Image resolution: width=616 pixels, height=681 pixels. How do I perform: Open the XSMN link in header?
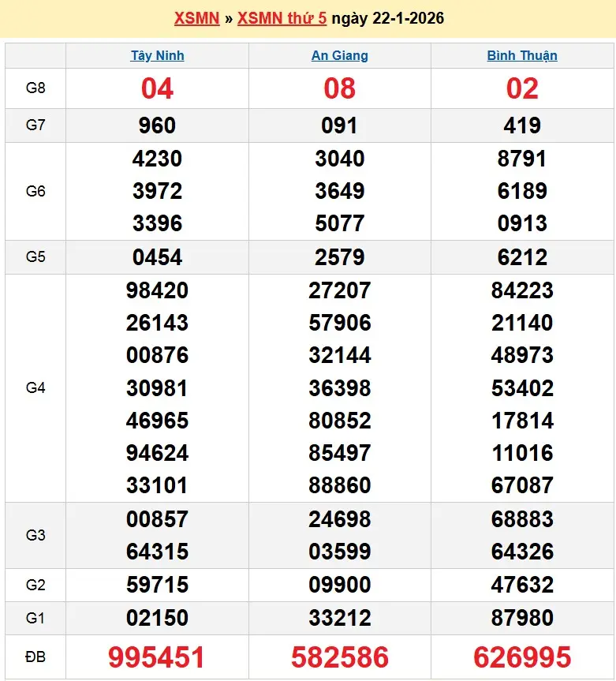click(196, 18)
